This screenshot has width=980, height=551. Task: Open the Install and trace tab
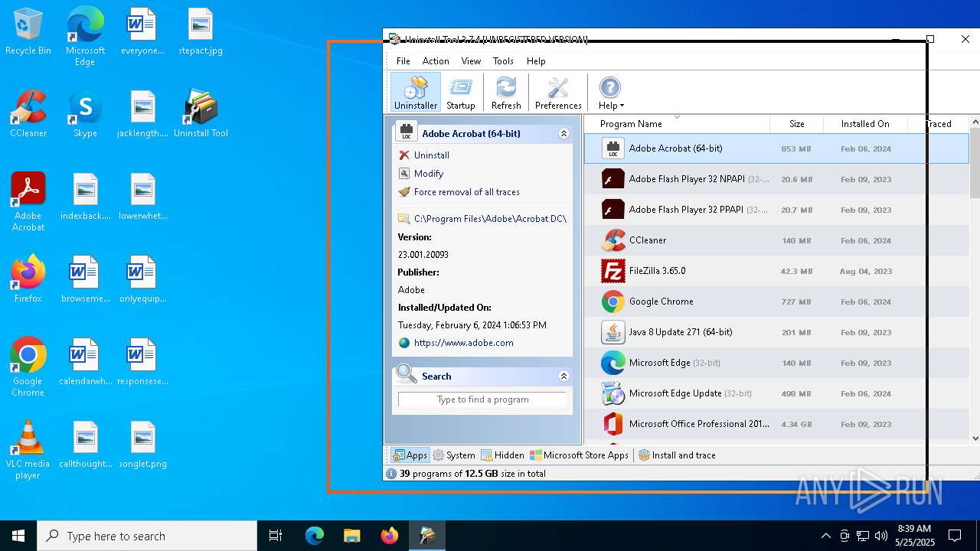click(x=677, y=455)
